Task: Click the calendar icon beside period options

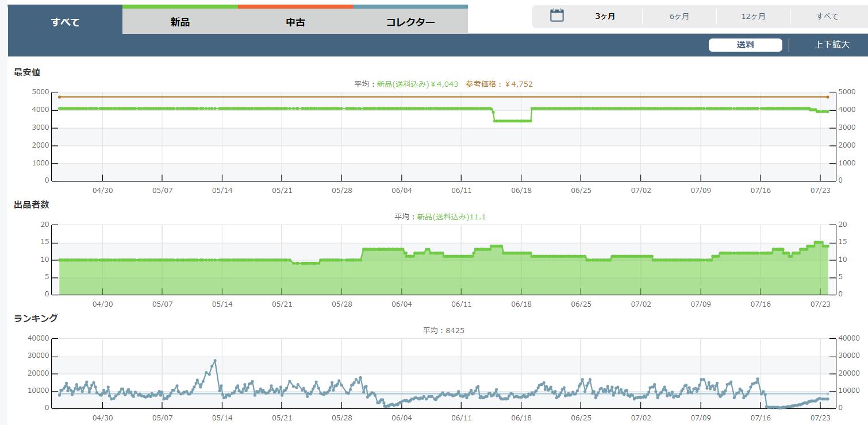Action: (556, 16)
